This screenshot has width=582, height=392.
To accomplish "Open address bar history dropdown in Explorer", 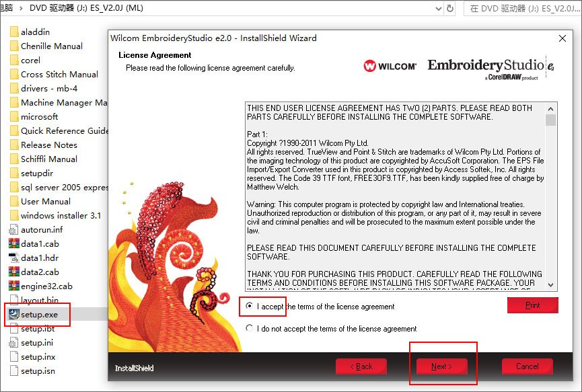I will [x=439, y=8].
